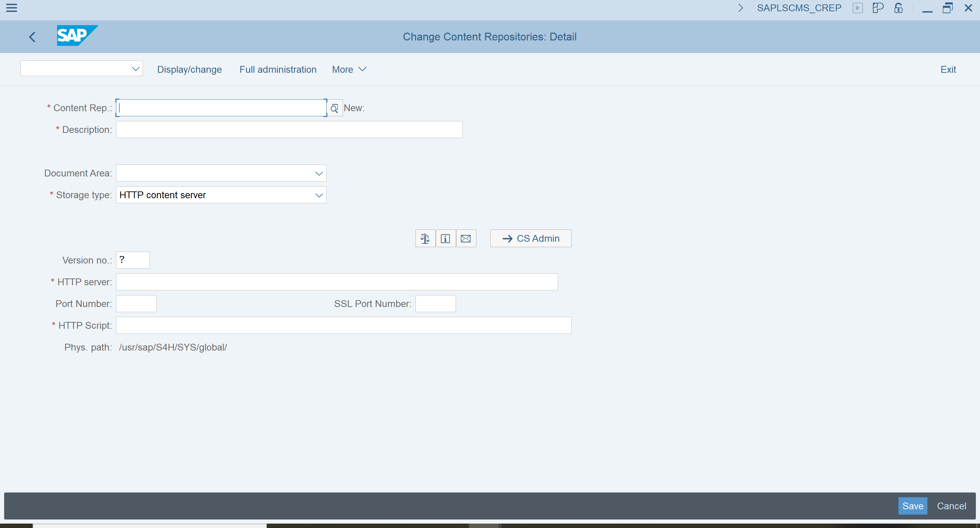
Task: Click the unlock icon in the title bar
Action: tap(898, 7)
